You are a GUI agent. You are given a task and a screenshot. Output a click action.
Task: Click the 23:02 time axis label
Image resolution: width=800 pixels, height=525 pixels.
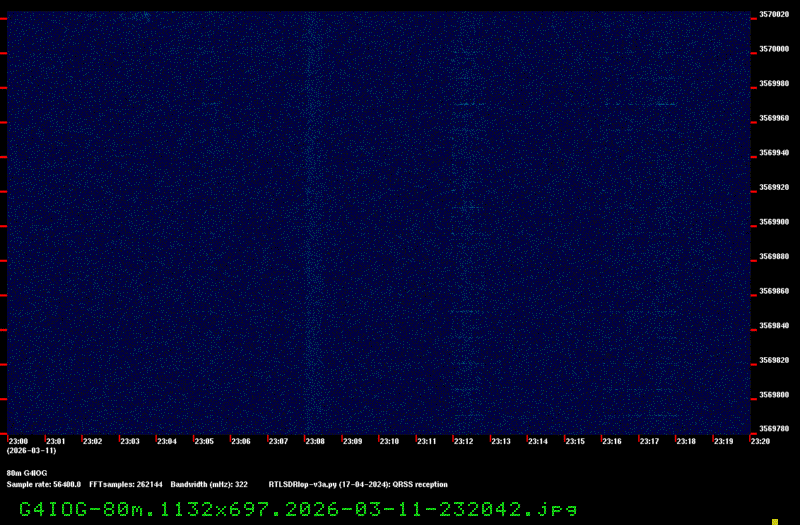click(92, 441)
